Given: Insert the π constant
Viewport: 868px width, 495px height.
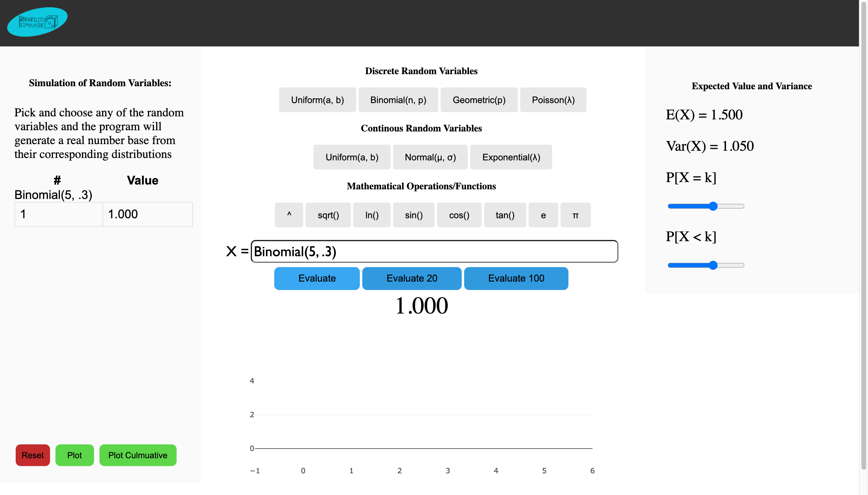Looking at the screenshot, I should [575, 215].
